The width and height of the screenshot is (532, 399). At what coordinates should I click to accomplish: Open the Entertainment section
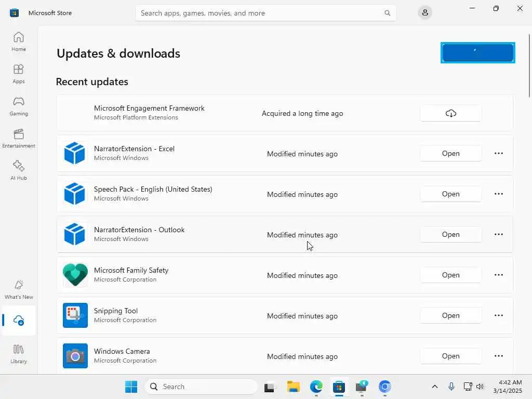(x=19, y=138)
